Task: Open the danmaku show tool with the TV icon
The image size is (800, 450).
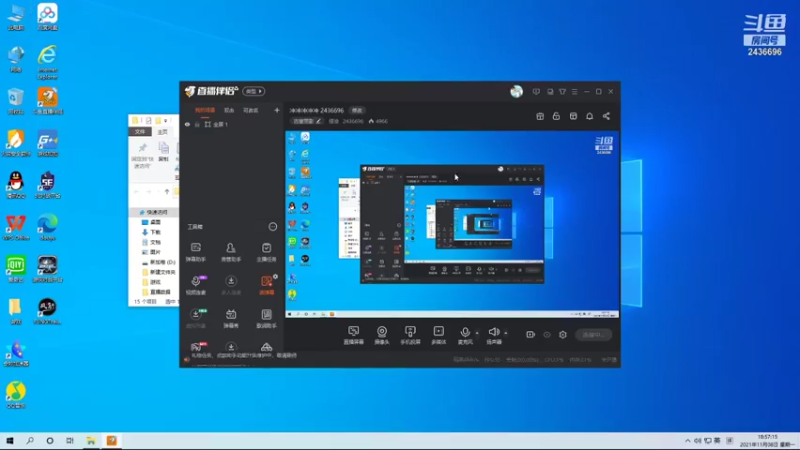Action: click(231, 318)
